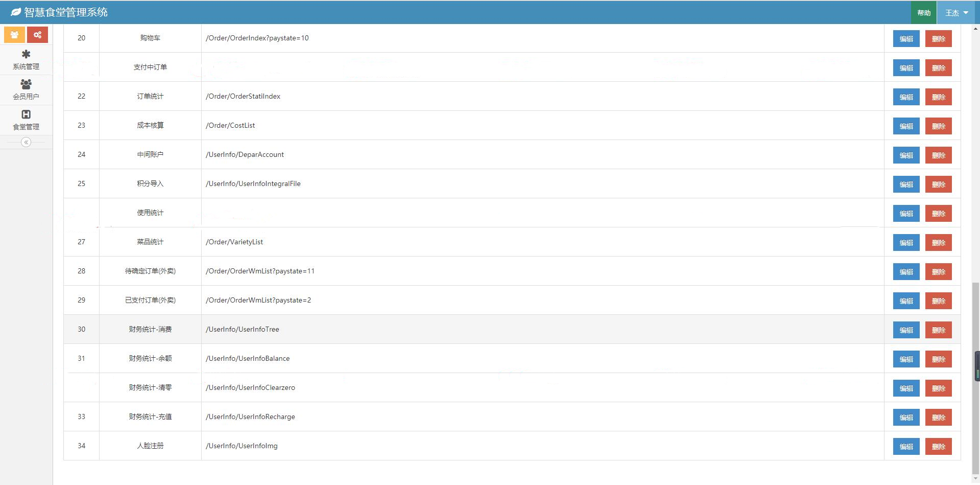980x485 pixels.
Task: Collapse sidebar with double-chevron icon
Action: tap(26, 142)
